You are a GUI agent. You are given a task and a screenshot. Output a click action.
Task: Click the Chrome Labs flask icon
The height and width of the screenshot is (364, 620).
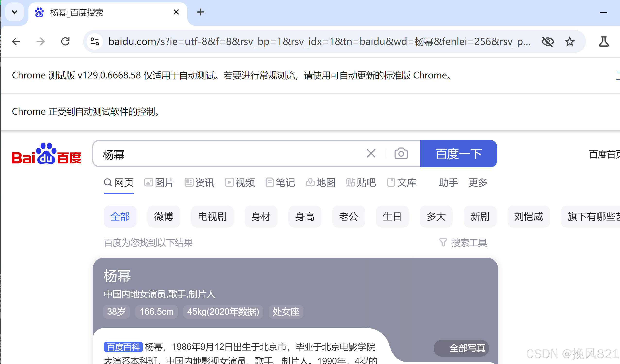click(x=603, y=42)
